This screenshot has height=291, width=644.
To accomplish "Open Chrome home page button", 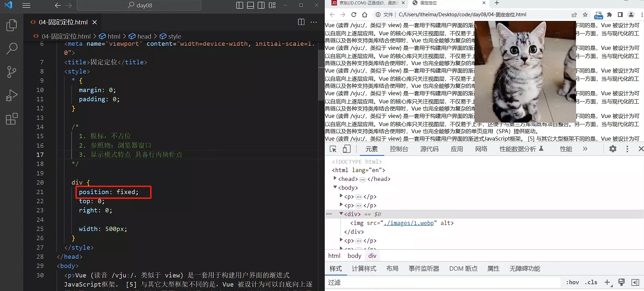I will tap(365, 15).
